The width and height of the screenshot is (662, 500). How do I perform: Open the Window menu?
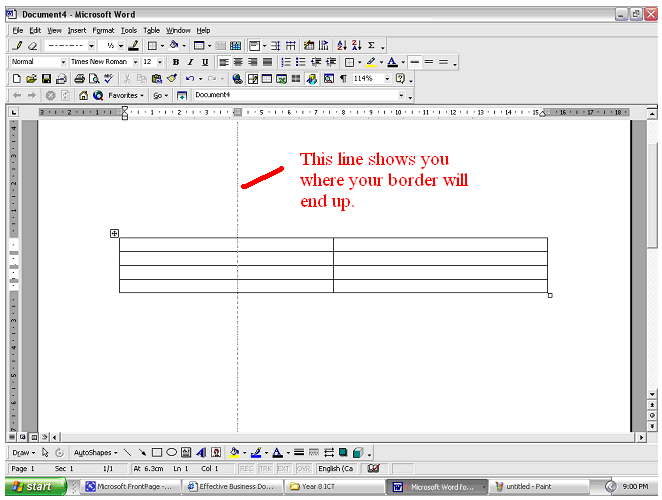coord(178,30)
